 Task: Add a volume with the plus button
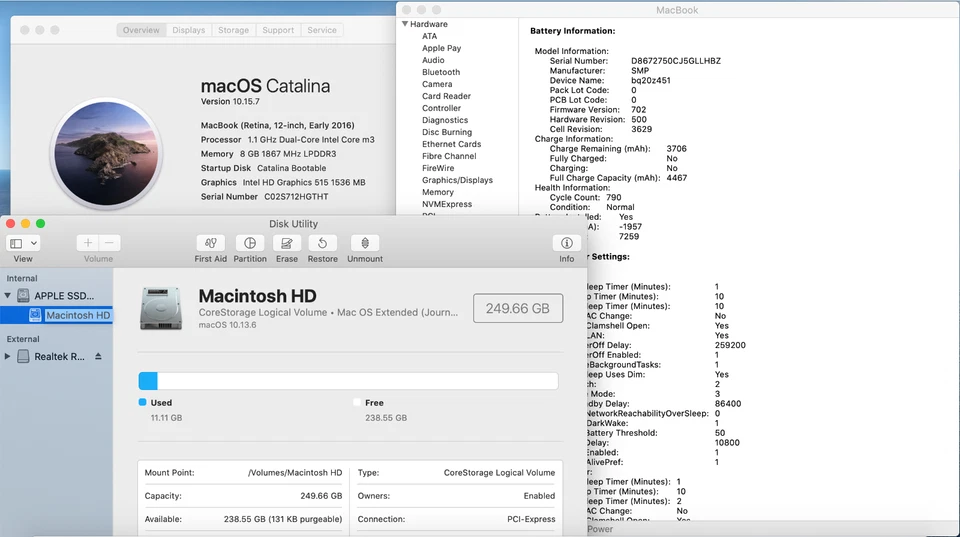coord(88,243)
